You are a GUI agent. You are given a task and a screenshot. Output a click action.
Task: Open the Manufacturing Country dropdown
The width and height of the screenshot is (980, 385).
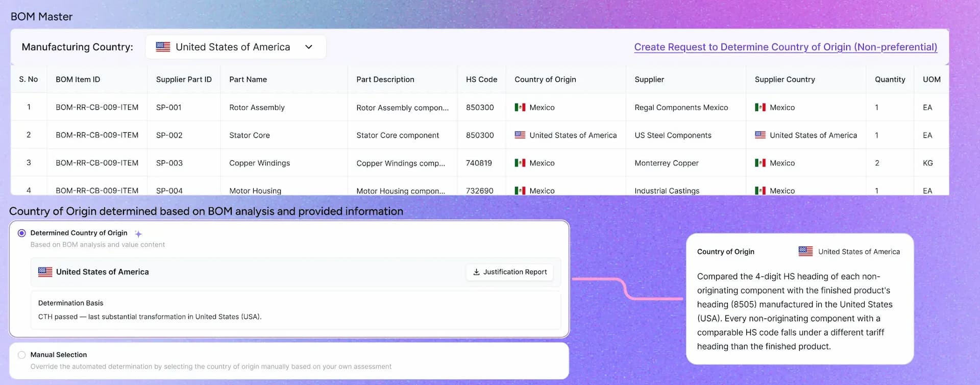pyautogui.click(x=236, y=47)
